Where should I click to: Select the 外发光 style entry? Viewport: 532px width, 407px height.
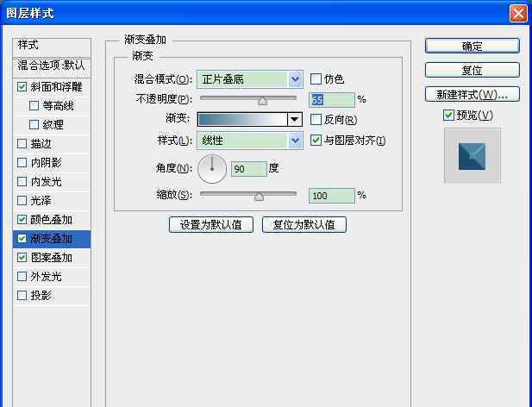(x=46, y=277)
